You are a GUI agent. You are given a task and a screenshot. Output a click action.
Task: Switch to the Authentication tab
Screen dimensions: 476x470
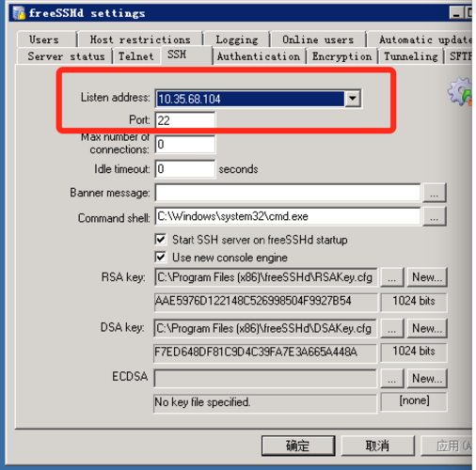[259, 56]
